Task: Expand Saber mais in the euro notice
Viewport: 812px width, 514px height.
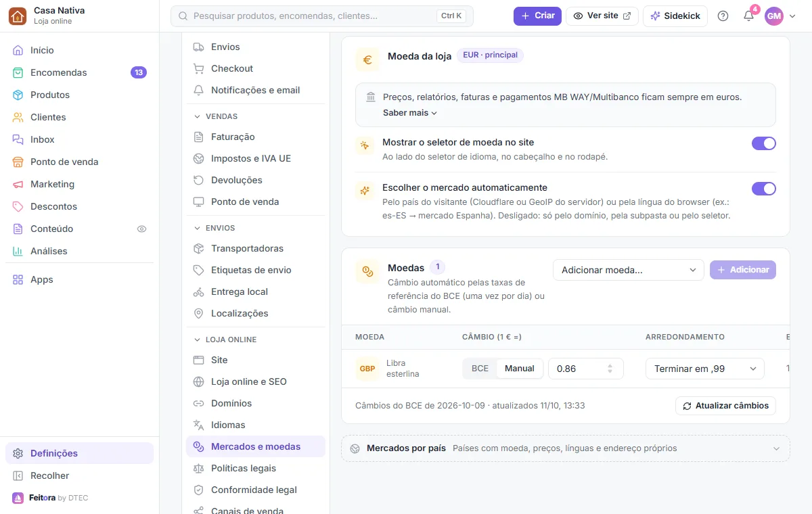Action: coord(410,113)
